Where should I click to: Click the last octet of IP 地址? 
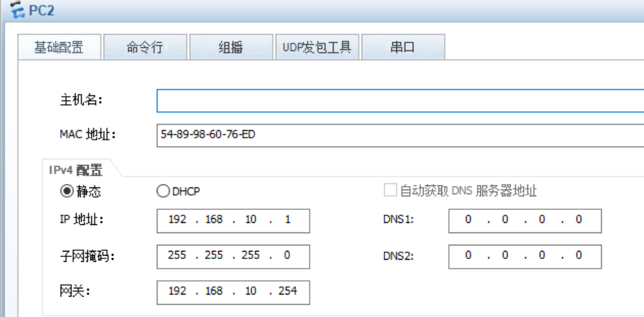(x=287, y=221)
